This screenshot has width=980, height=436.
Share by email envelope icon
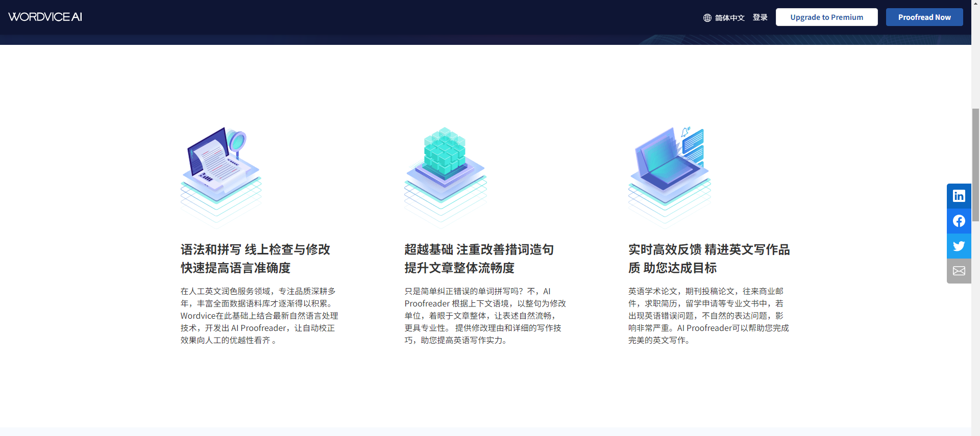959,271
